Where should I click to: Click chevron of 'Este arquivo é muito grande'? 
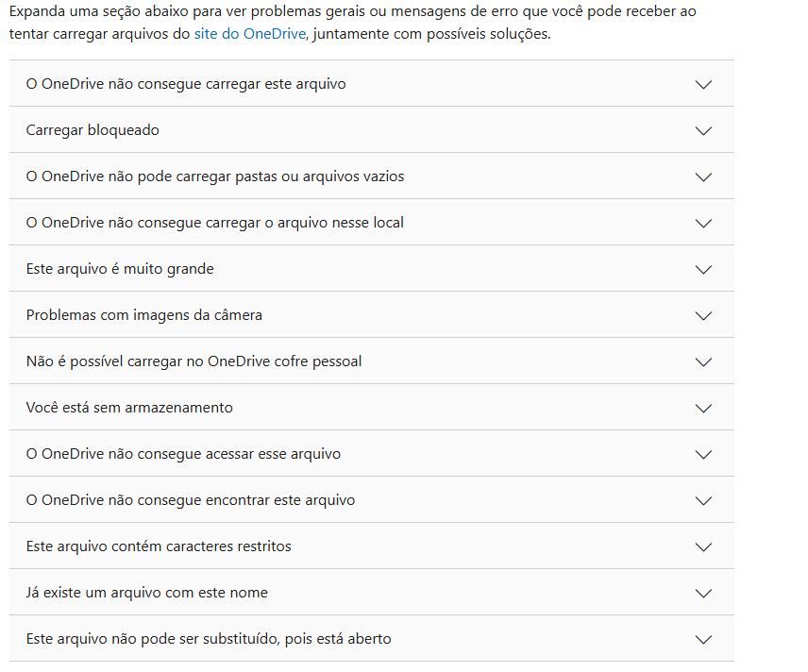pyautogui.click(x=703, y=270)
